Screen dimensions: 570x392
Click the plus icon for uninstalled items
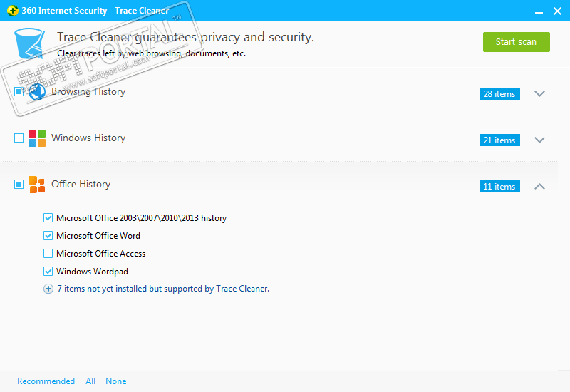[48, 289]
